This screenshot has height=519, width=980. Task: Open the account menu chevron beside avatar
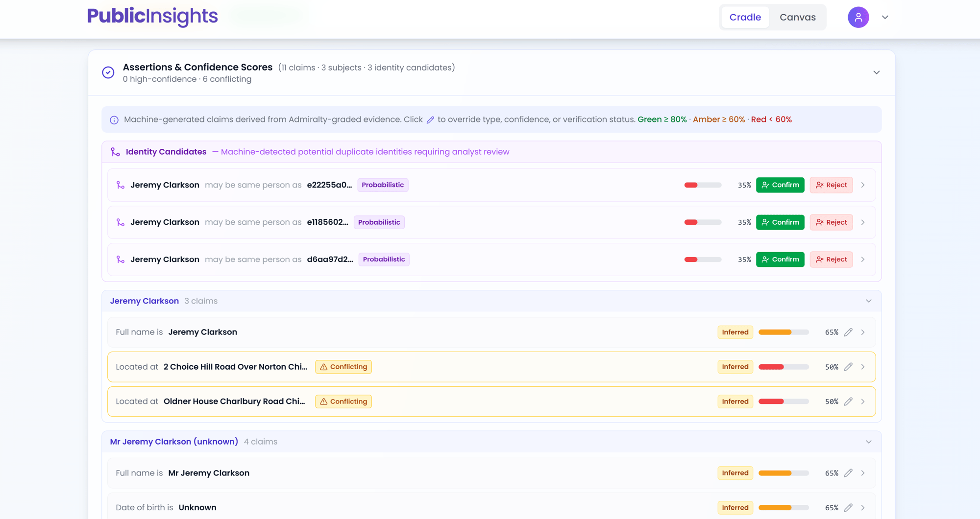pyautogui.click(x=885, y=17)
